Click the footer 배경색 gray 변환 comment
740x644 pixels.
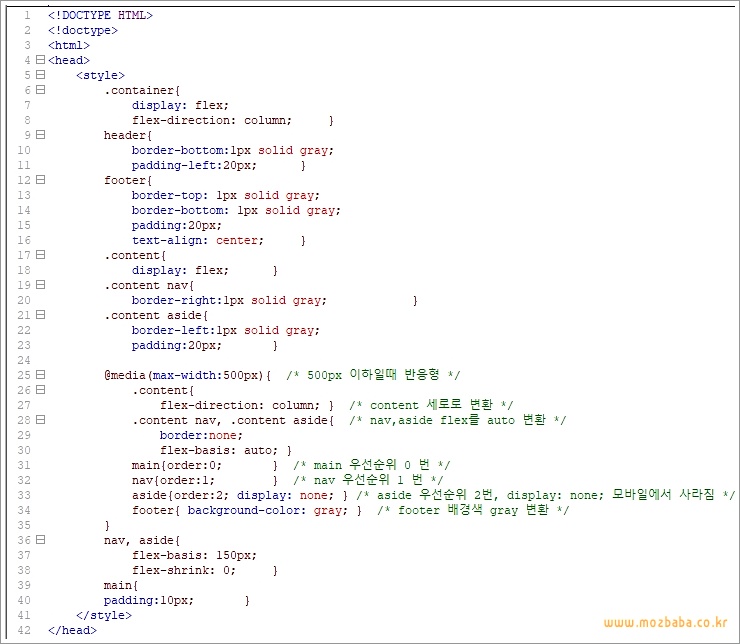tap(473, 510)
